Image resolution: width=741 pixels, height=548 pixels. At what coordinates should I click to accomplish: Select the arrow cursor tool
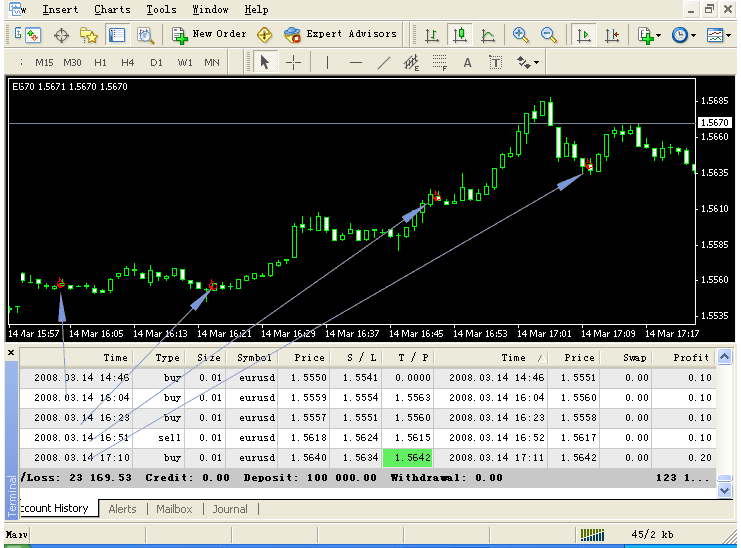264,62
